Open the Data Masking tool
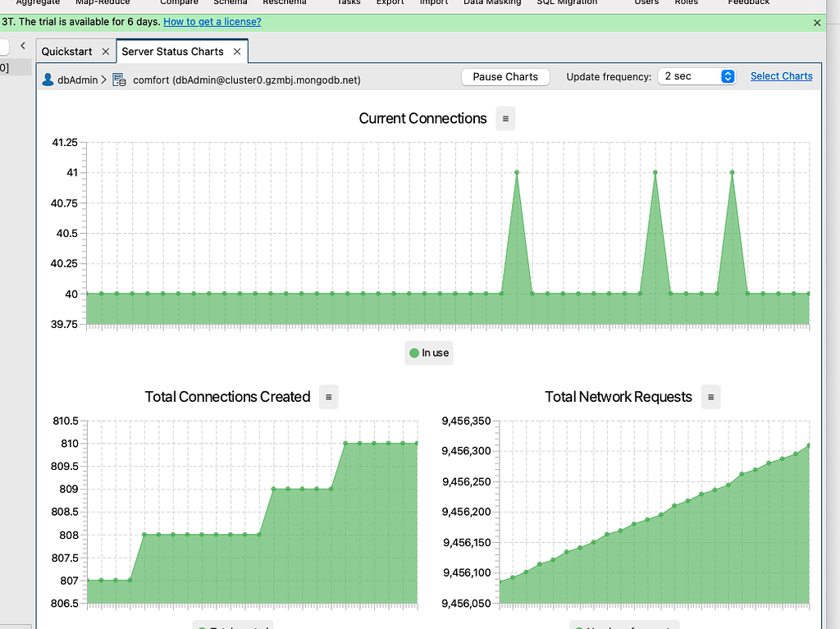The image size is (840, 629). coord(491,2)
